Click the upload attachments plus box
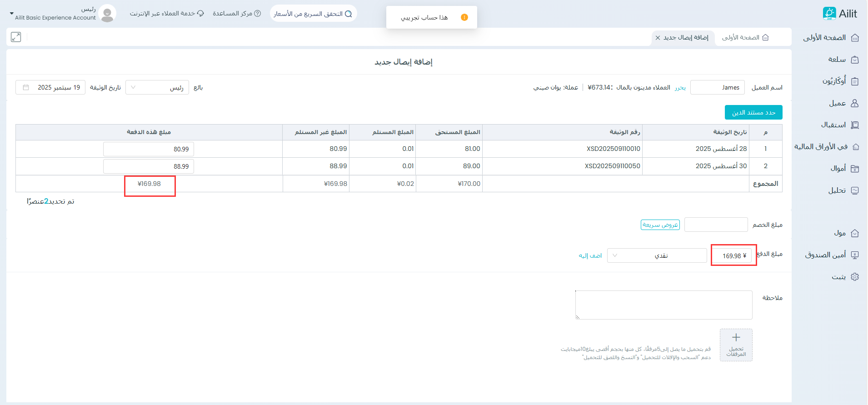 (736, 345)
